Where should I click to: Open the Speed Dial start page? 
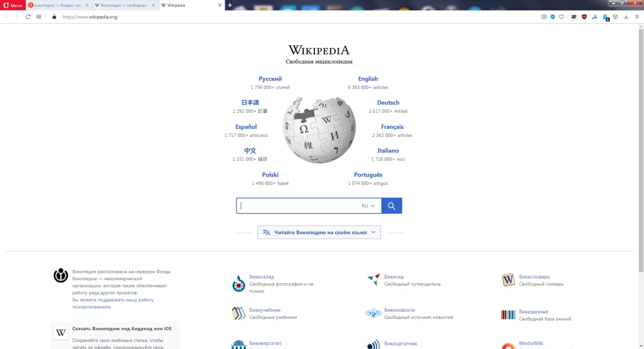point(39,17)
